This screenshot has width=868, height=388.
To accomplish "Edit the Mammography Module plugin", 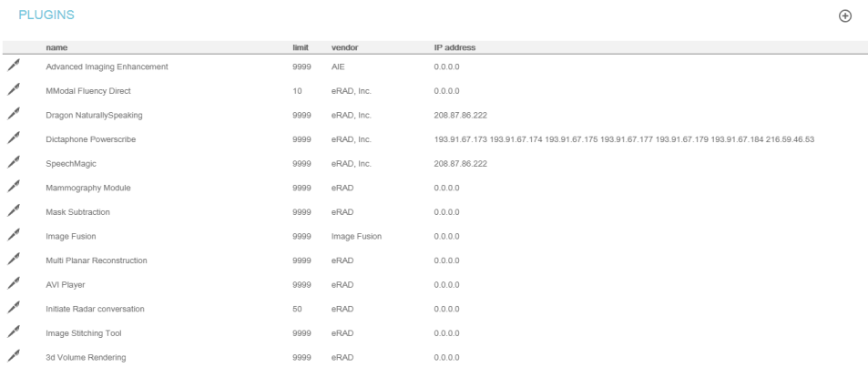I will 13,188.
